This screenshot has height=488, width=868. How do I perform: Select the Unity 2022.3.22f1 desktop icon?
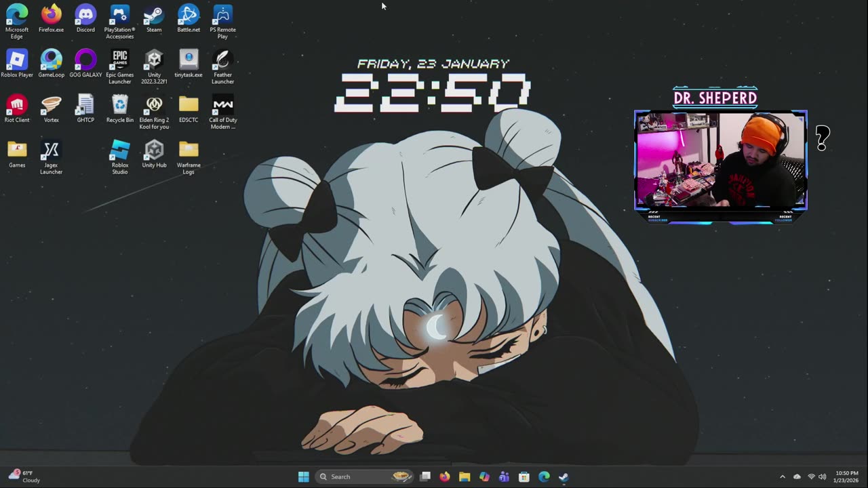154,67
